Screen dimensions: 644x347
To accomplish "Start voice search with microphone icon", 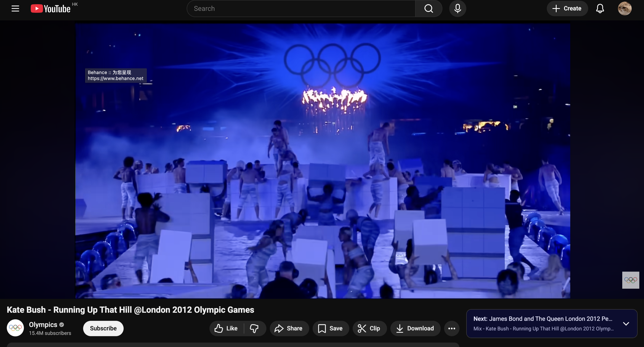I will (458, 9).
